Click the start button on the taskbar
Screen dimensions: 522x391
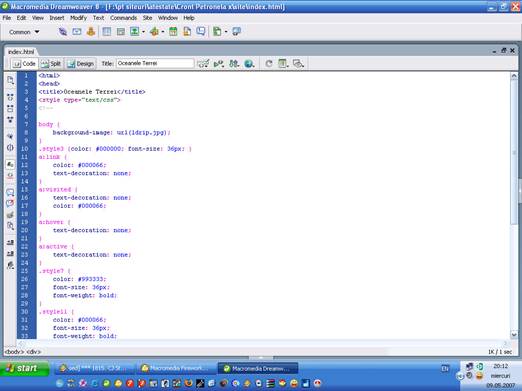(x=25, y=368)
